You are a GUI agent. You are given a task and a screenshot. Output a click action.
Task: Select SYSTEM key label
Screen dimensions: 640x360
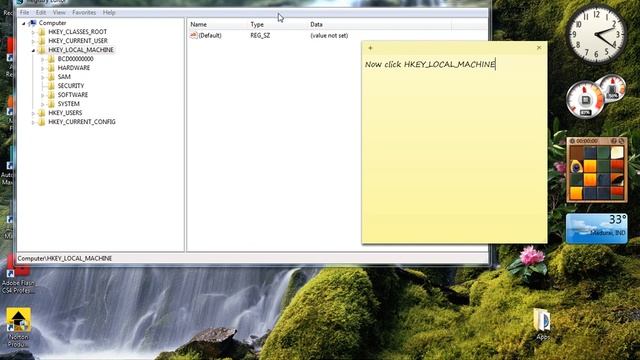(x=69, y=104)
